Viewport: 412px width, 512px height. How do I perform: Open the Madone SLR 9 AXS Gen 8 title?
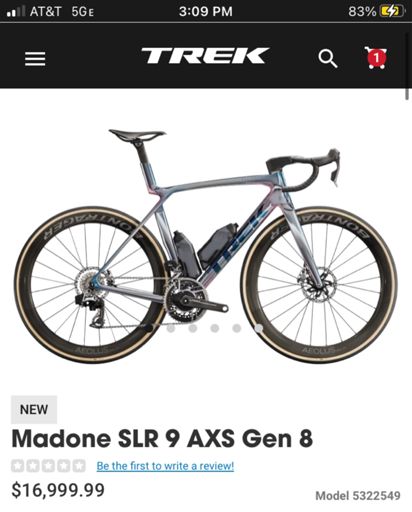click(x=162, y=438)
